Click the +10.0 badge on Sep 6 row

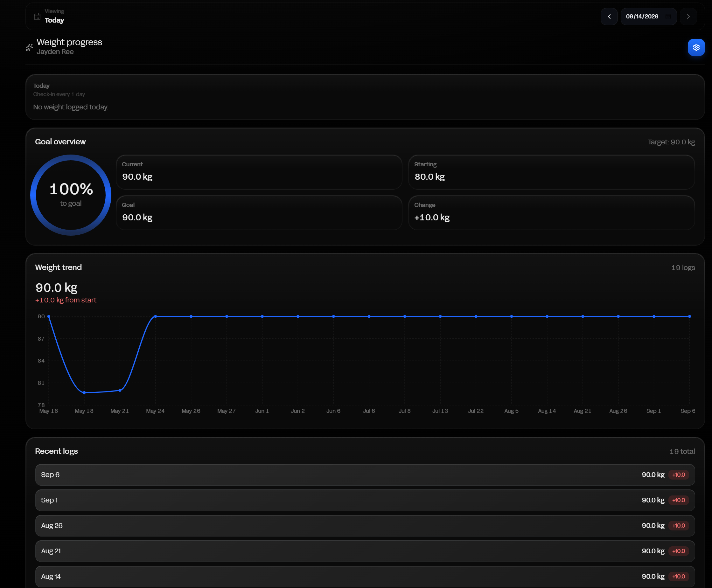click(x=679, y=475)
